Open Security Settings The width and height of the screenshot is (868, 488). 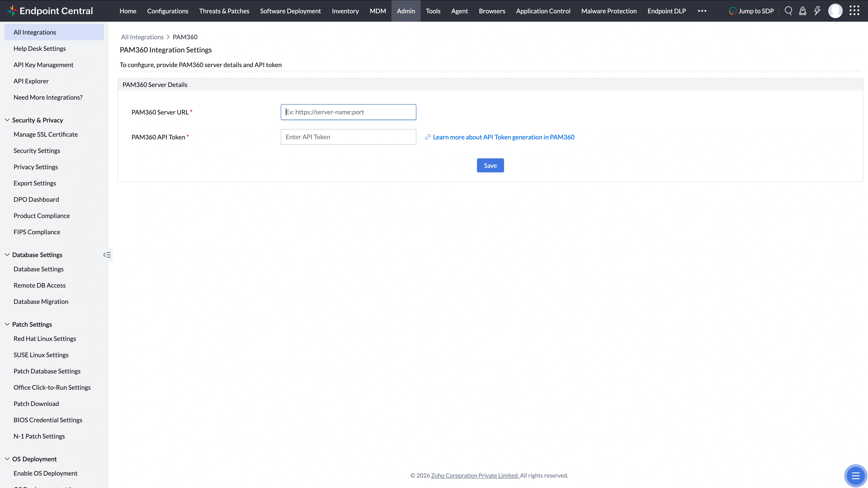[37, 150]
